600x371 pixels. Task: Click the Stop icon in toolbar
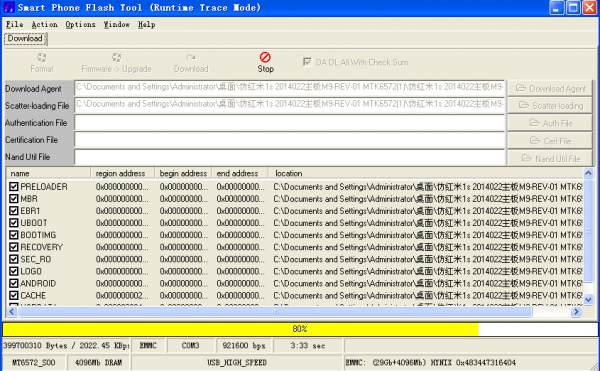point(265,57)
